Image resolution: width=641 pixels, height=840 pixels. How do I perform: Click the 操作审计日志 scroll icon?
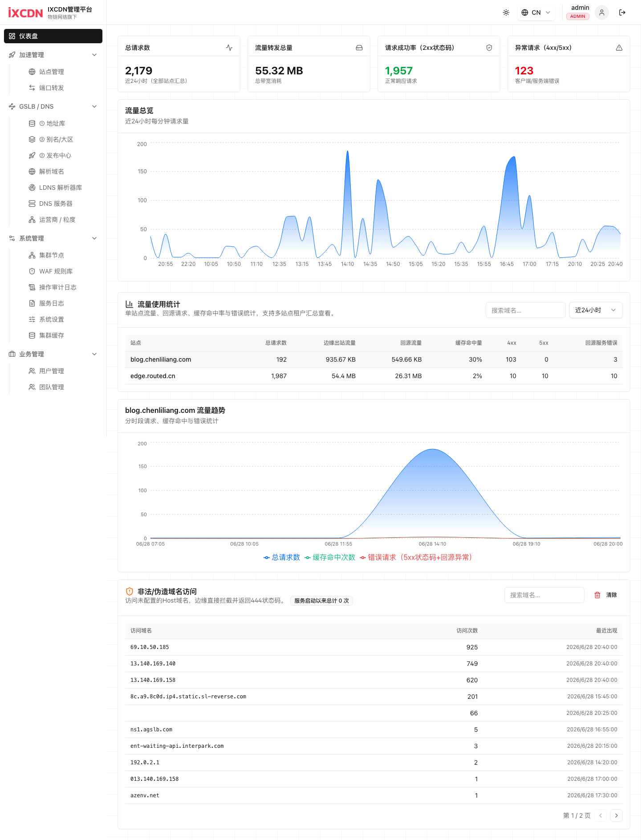point(32,287)
